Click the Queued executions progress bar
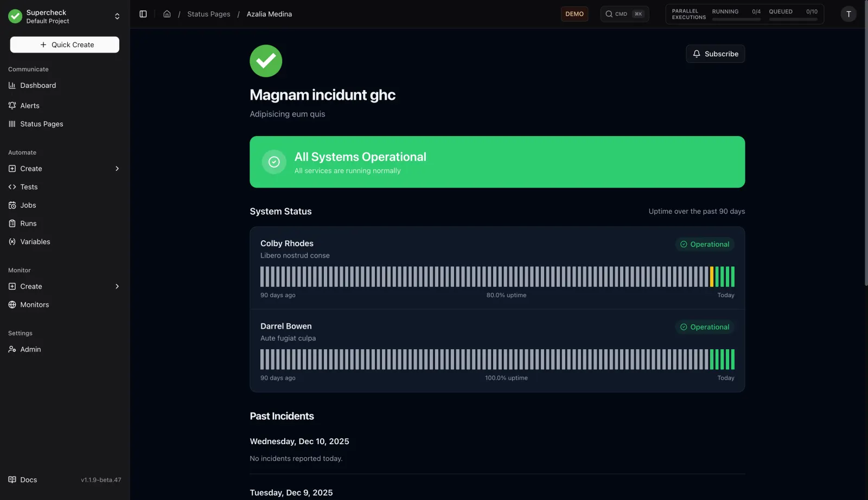This screenshot has height=500, width=868. pos(793,20)
